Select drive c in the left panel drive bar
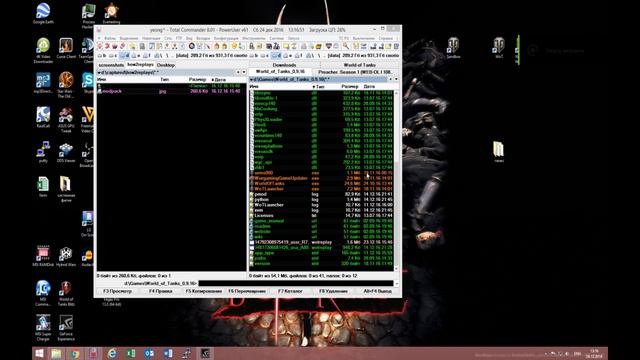Viewport: 640px width, 360px height. pyautogui.click(x=113, y=55)
